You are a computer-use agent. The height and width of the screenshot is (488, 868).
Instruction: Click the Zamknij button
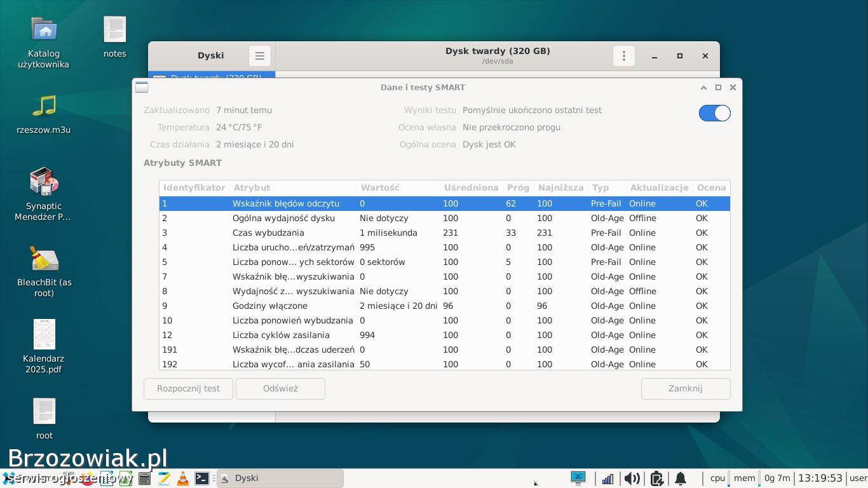[685, 388]
